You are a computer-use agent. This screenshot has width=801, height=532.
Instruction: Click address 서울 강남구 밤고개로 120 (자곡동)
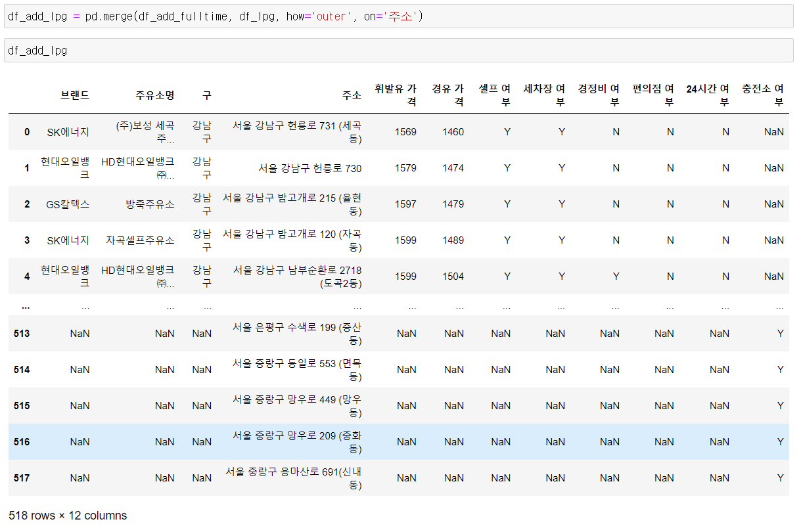pos(292,240)
